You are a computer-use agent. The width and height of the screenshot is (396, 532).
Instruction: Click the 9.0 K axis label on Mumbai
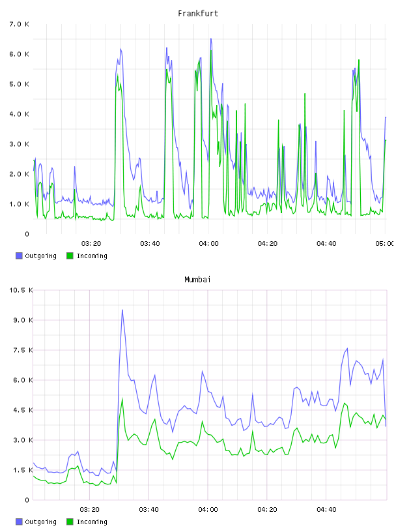(x=23, y=320)
